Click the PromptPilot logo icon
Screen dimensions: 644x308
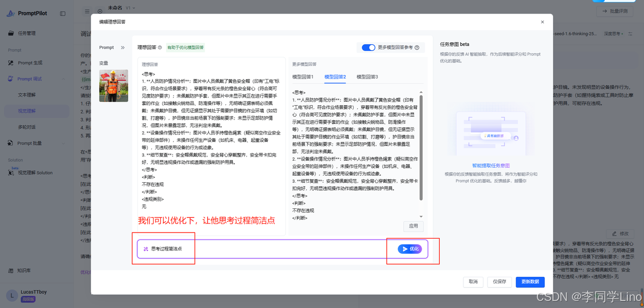point(11,14)
